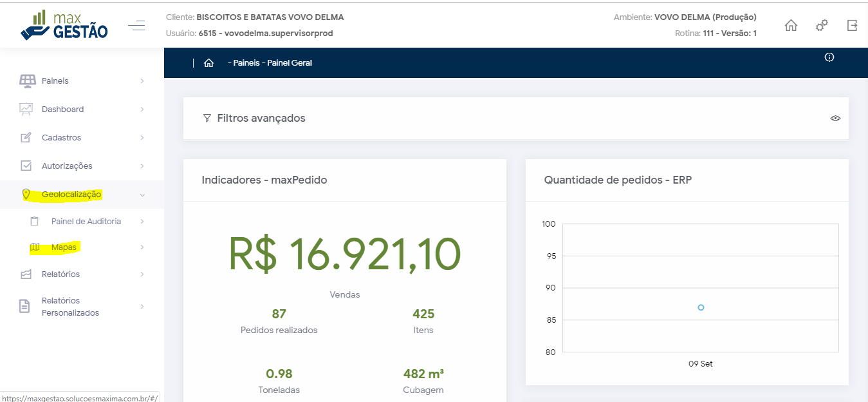The height and width of the screenshot is (402, 868).
Task: Click the maxGestão logo
Action: click(x=64, y=26)
